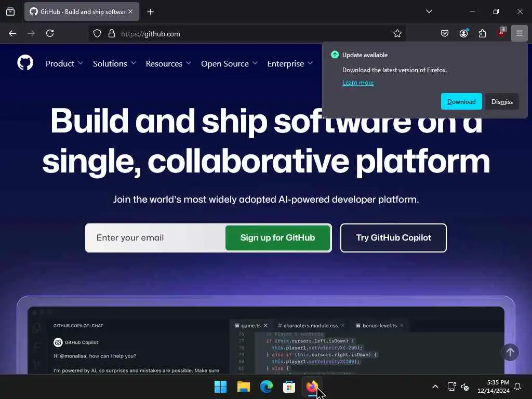Expand the Solutions menu
Image resolution: width=532 pixels, height=399 pixels.
click(114, 63)
